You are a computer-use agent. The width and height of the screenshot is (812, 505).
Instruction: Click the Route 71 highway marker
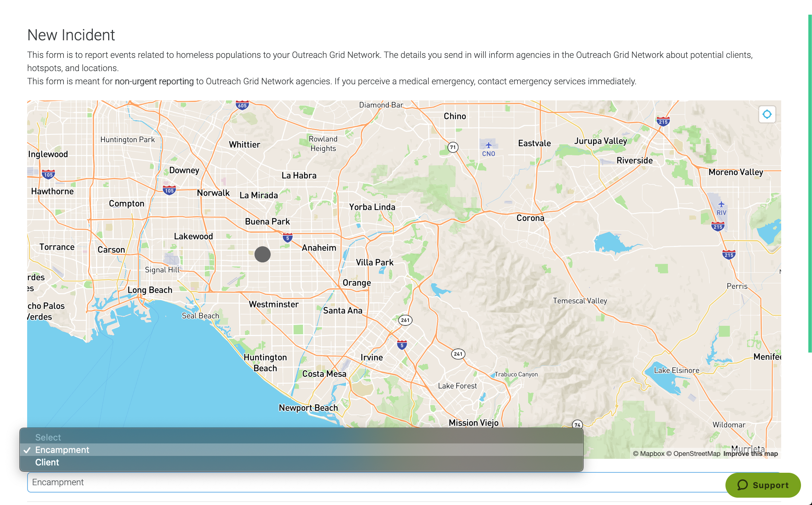(x=453, y=147)
